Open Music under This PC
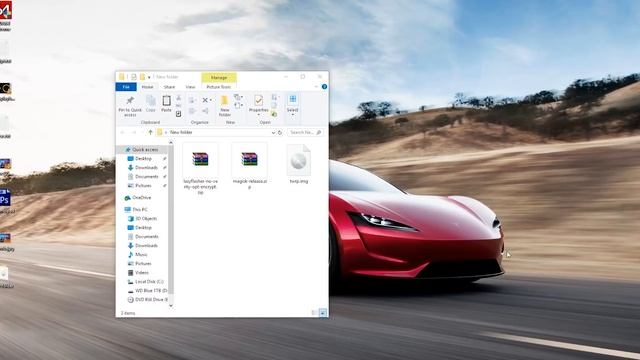This screenshot has height=360, width=640. point(141,254)
